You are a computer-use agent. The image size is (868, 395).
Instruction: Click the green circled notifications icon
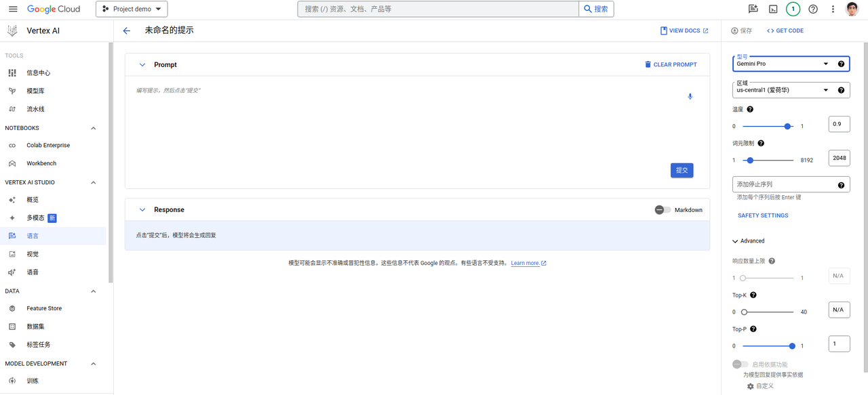coord(793,9)
